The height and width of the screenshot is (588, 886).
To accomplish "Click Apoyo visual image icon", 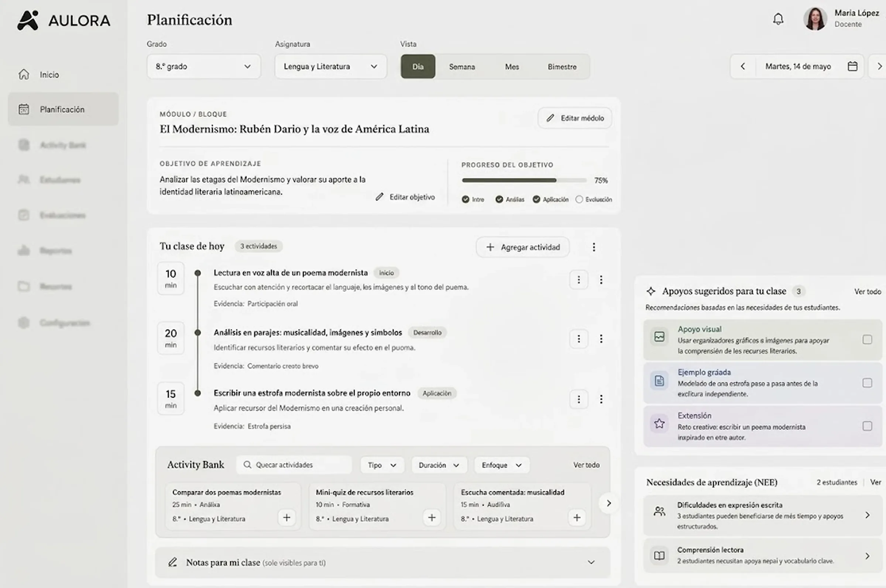I will pos(659,337).
